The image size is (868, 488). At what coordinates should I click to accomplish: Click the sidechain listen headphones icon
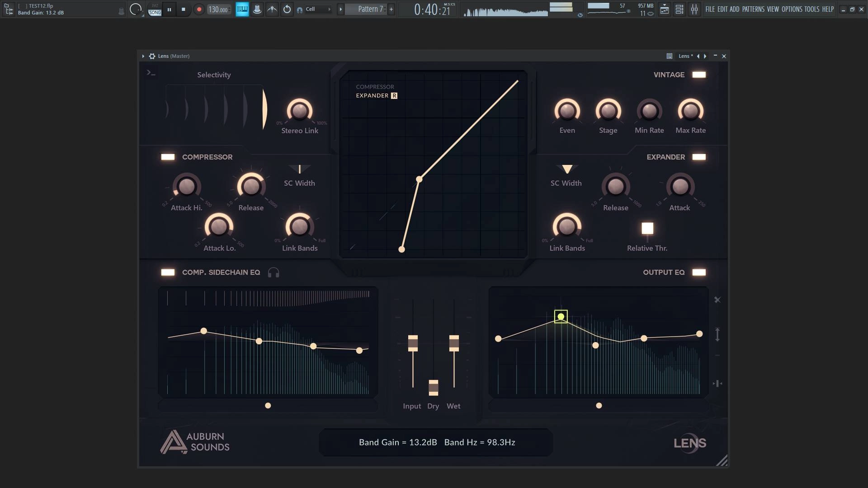[x=274, y=272]
